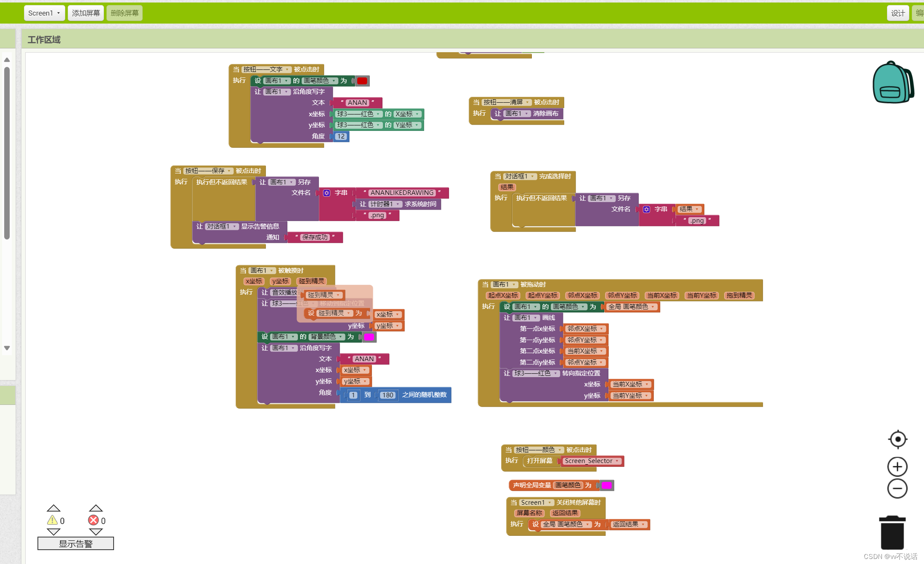Expand Screen_Selector dropdown in open screen block
Image resolution: width=924 pixels, height=564 pixels.
pos(617,461)
